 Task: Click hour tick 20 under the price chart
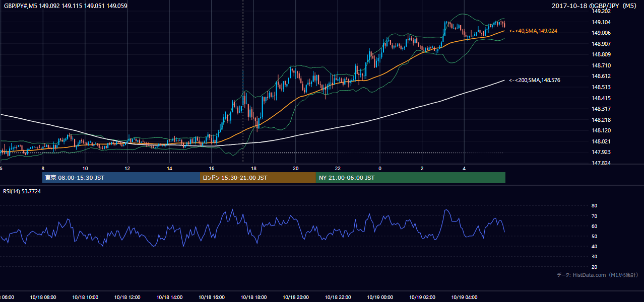(x=295, y=168)
